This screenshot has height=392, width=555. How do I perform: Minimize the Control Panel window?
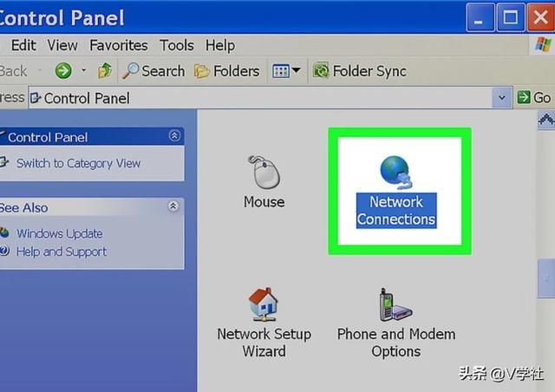(x=480, y=17)
